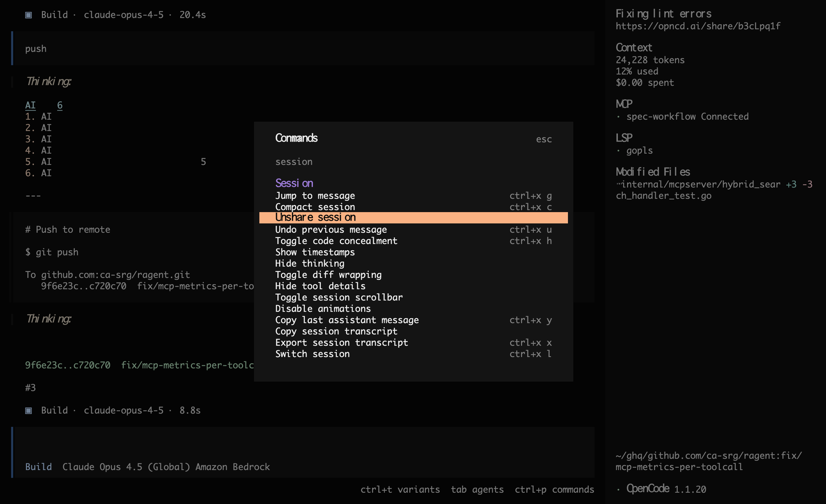This screenshot has width=826, height=504.
Task: Select Hide tool details
Action: click(x=320, y=286)
